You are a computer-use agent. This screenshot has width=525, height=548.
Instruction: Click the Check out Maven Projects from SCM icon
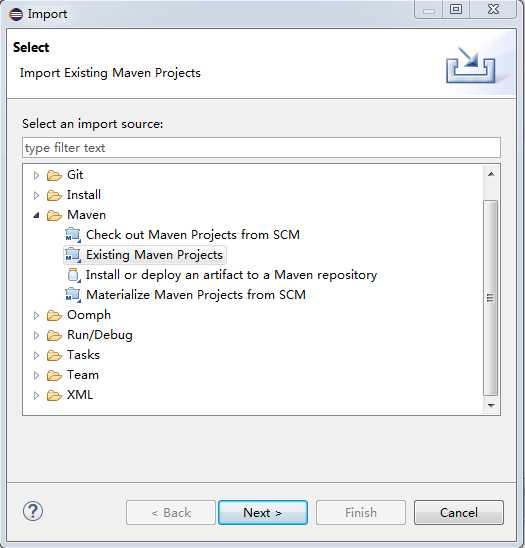(73, 235)
